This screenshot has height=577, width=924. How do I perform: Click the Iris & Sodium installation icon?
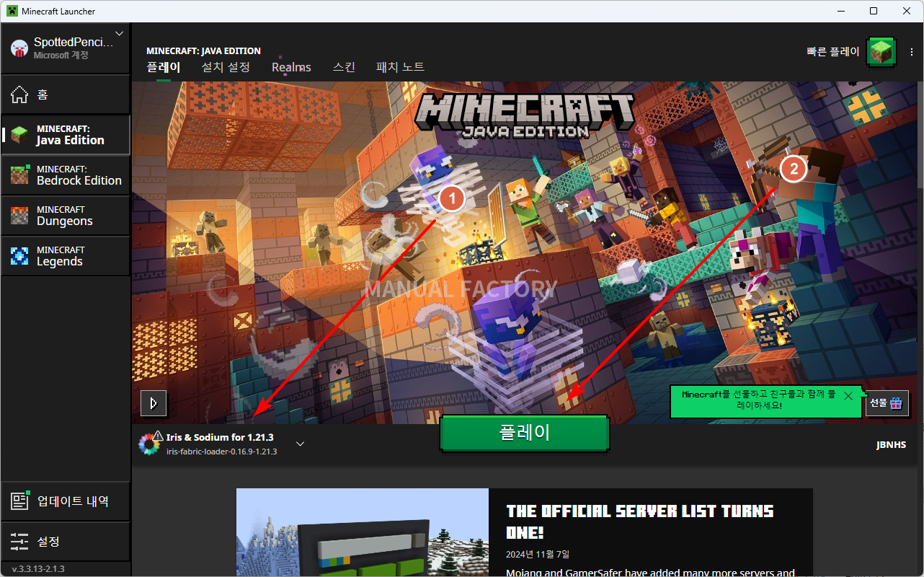pos(149,444)
